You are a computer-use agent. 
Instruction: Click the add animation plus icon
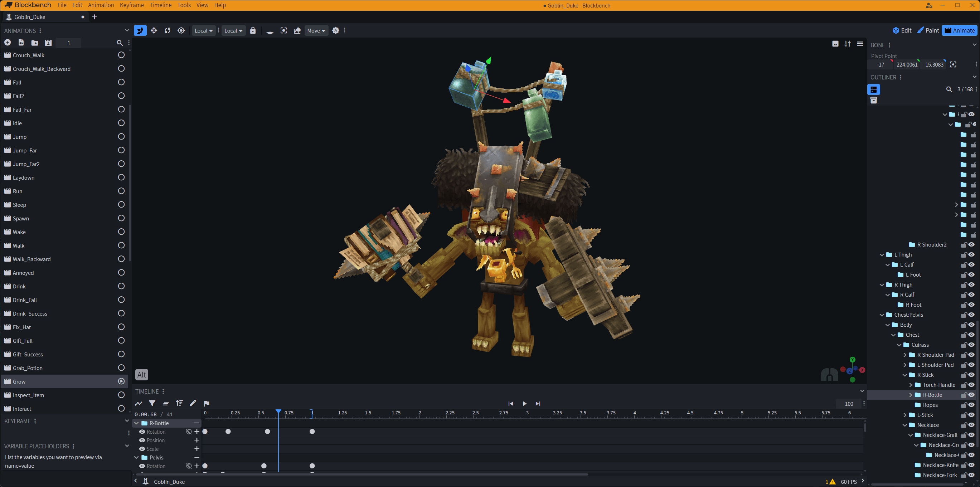(7, 43)
